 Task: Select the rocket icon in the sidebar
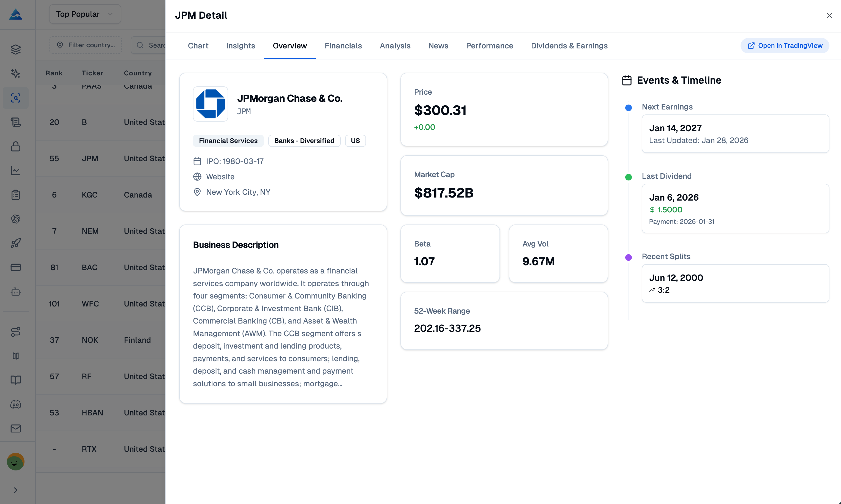(16, 243)
